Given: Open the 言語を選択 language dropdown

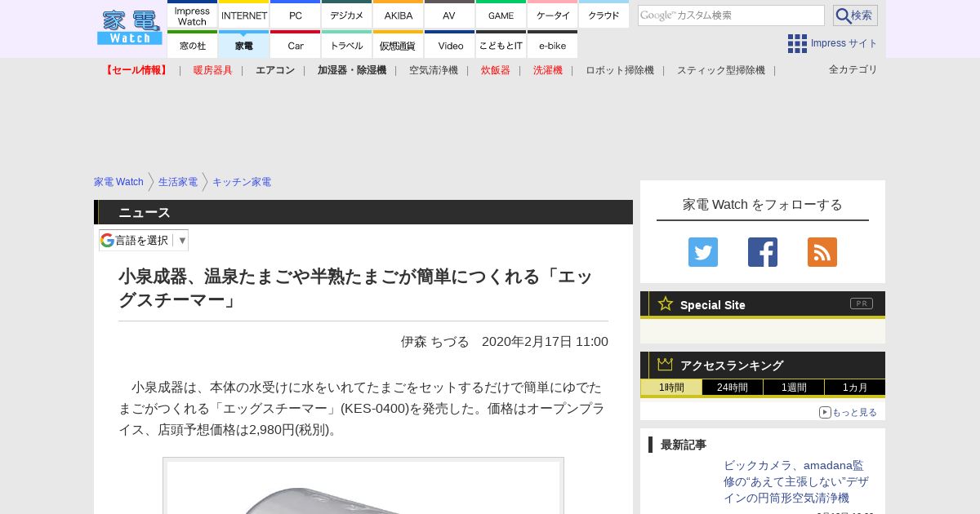Looking at the screenshot, I should (144, 240).
